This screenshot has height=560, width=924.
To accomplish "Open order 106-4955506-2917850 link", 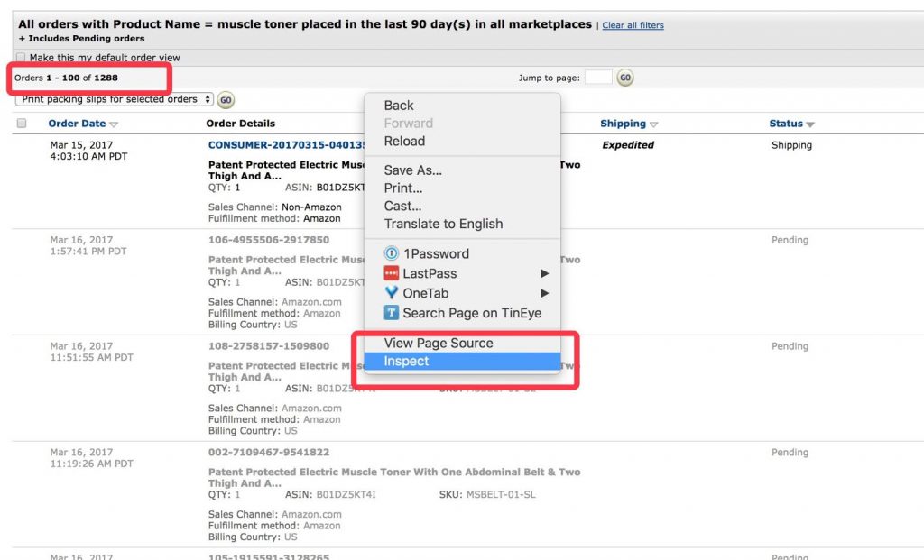I will point(269,241).
